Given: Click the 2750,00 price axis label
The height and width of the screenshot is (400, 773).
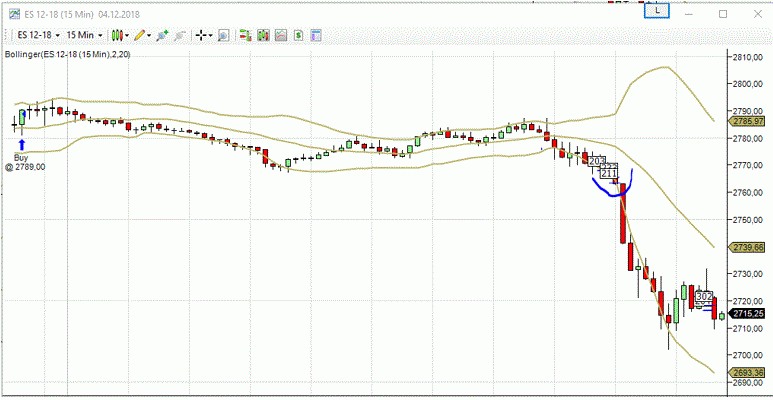Looking at the screenshot, I should pos(750,220).
